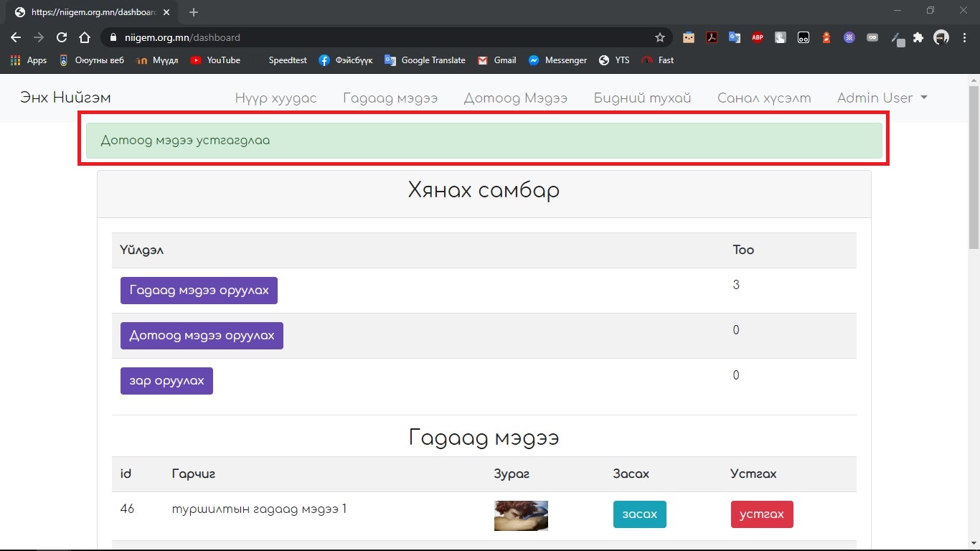The width and height of the screenshot is (980, 551).
Task: Reload the dashboard page
Action: pos(62,37)
